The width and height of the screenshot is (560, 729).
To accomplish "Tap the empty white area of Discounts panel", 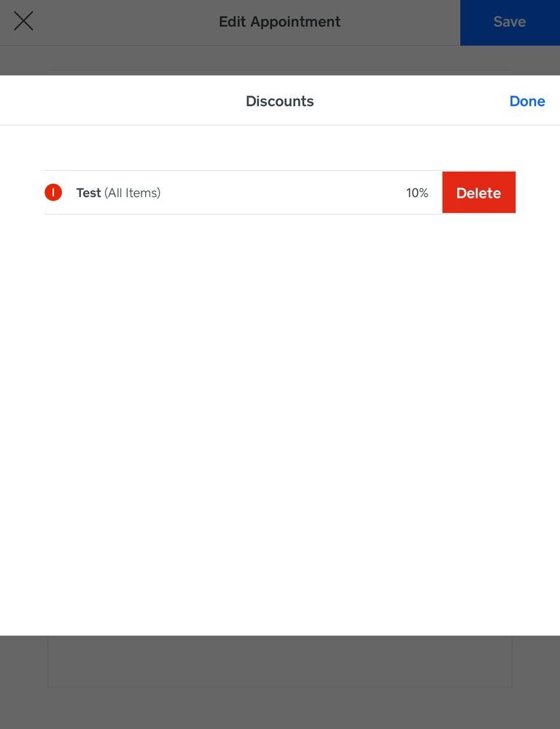I will [x=280, y=423].
